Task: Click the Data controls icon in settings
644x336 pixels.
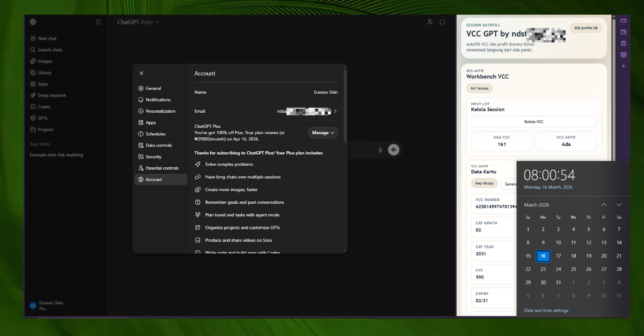Action: 141,145
